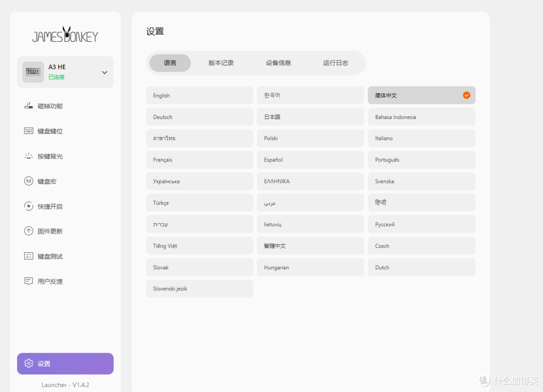The width and height of the screenshot is (543, 392).
Task: Select Polski language
Action: point(311,138)
